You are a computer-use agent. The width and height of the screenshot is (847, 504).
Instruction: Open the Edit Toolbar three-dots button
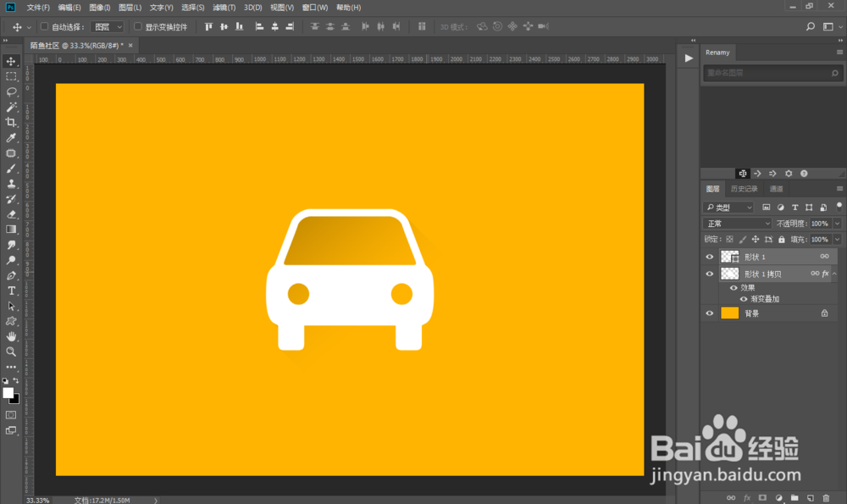pyautogui.click(x=11, y=367)
